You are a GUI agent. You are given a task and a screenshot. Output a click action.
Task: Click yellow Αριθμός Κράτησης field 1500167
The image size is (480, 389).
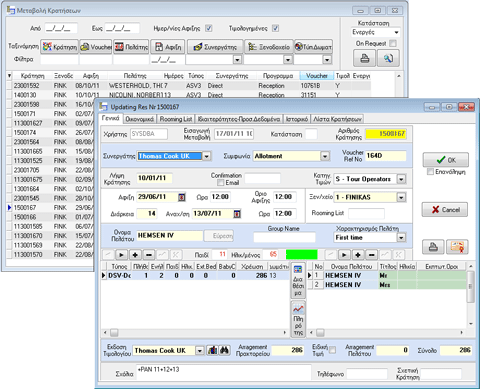(x=386, y=134)
